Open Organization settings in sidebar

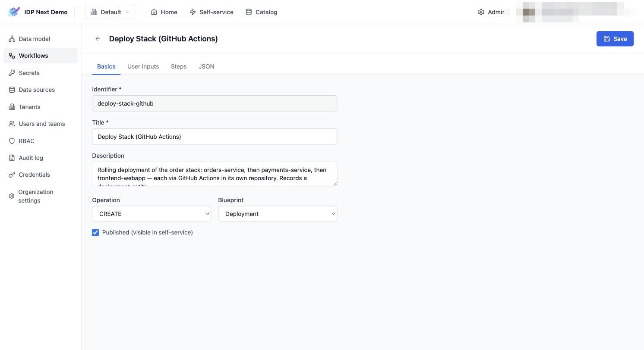41,196
